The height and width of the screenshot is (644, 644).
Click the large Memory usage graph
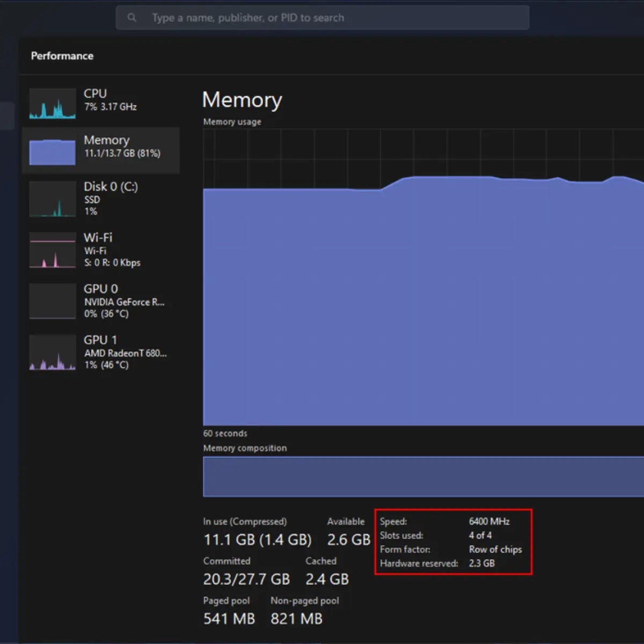(x=423, y=277)
